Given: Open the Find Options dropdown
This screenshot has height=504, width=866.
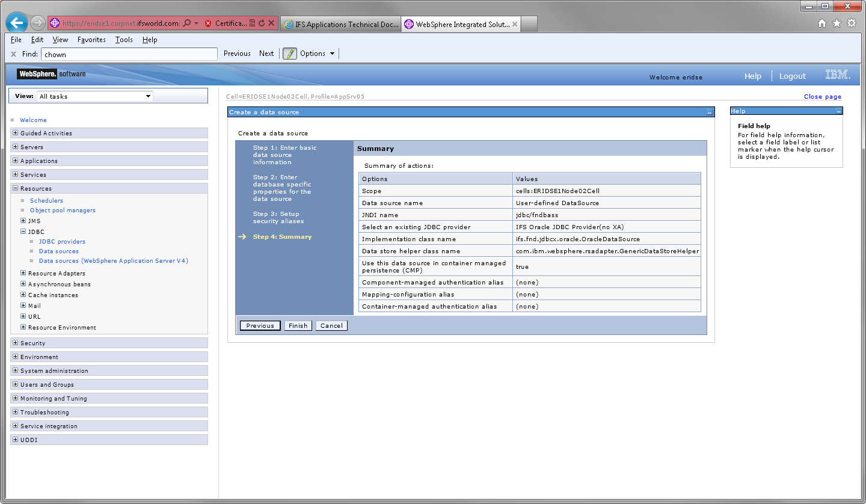Looking at the screenshot, I should [x=317, y=54].
